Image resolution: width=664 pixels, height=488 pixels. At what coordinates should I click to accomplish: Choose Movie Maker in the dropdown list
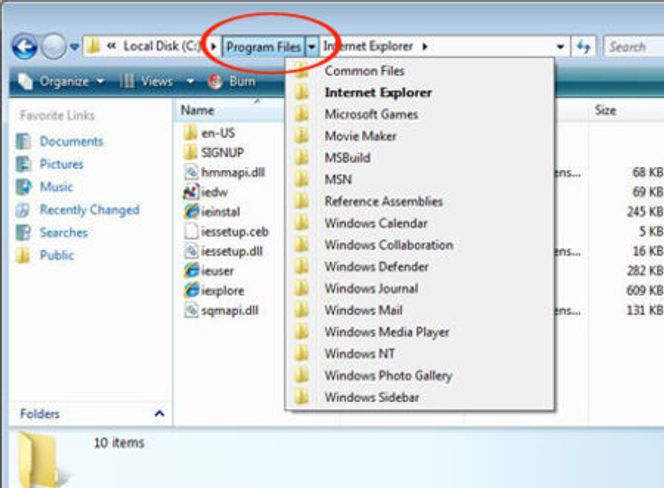pyautogui.click(x=420, y=136)
